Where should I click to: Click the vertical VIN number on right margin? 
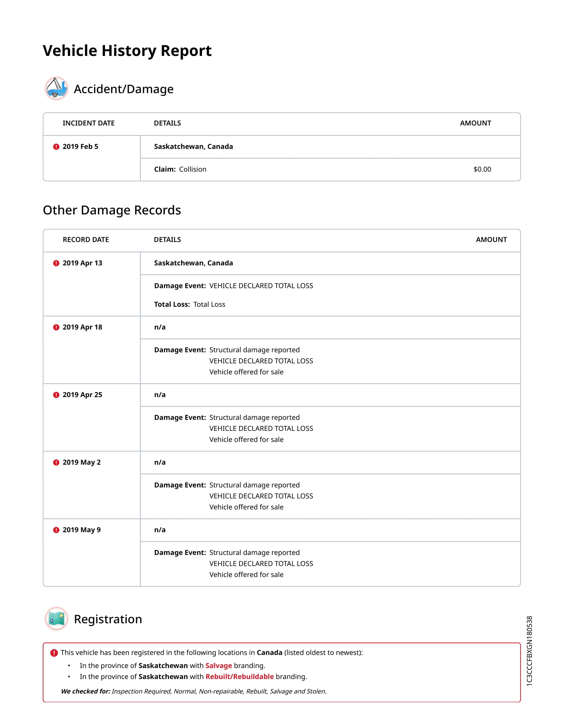click(529, 651)
